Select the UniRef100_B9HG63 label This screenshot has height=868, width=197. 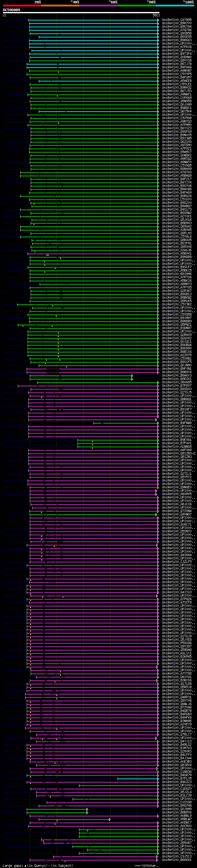[x=177, y=40]
